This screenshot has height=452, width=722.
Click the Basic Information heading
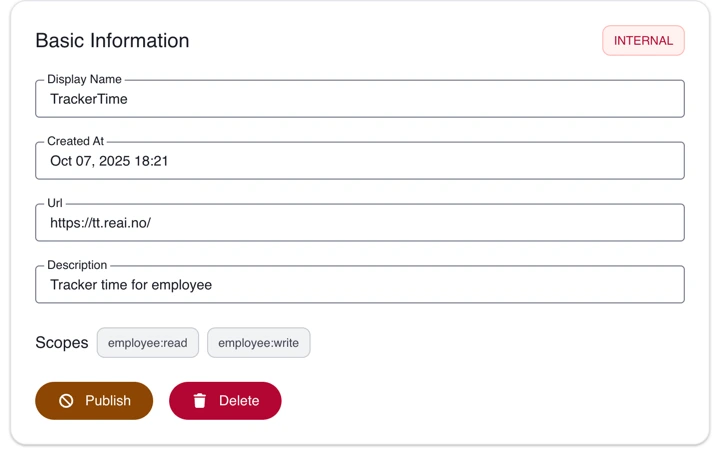tap(112, 41)
